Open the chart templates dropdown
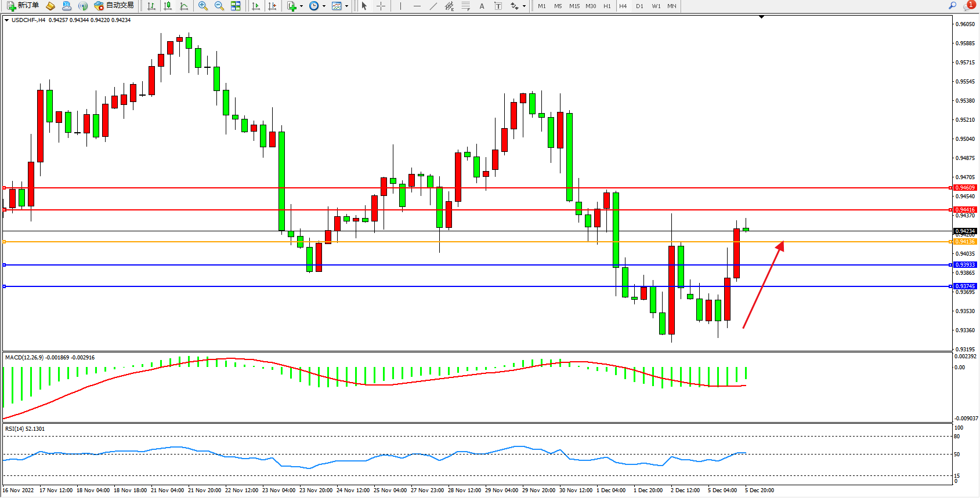This screenshot has height=498, width=980. point(340,6)
